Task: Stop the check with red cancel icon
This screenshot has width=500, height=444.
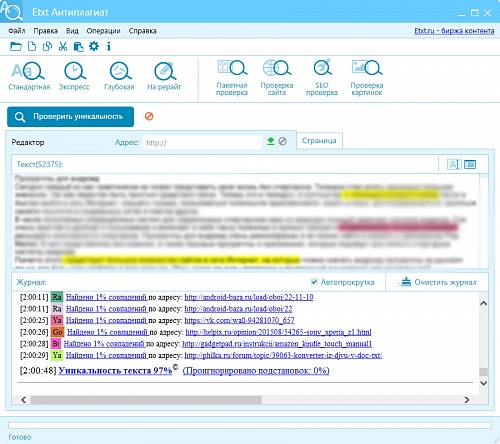Action: [149, 116]
